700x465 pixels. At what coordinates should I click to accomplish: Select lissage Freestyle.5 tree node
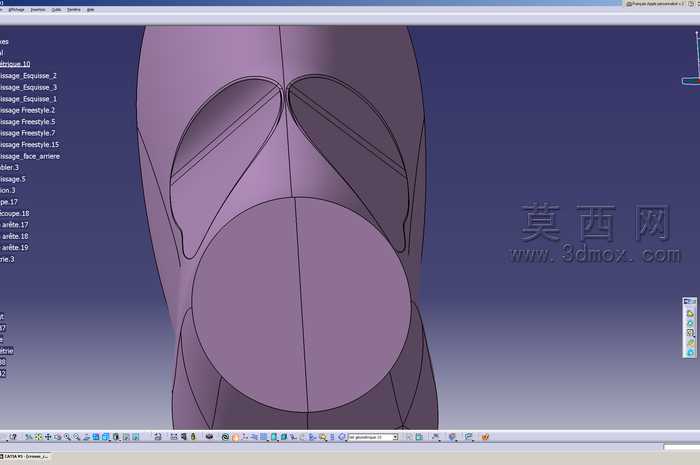(27, 122)
